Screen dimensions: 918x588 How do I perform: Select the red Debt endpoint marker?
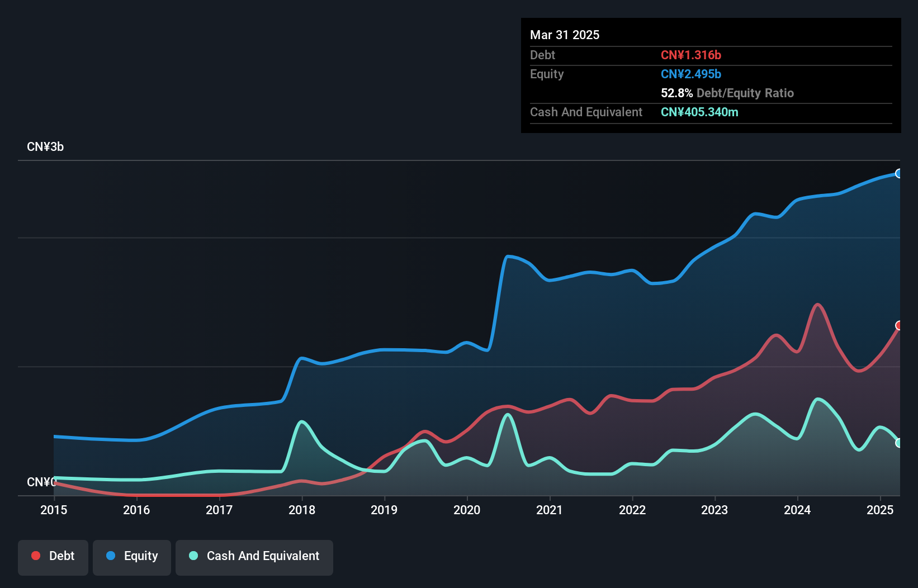[899, 325]
